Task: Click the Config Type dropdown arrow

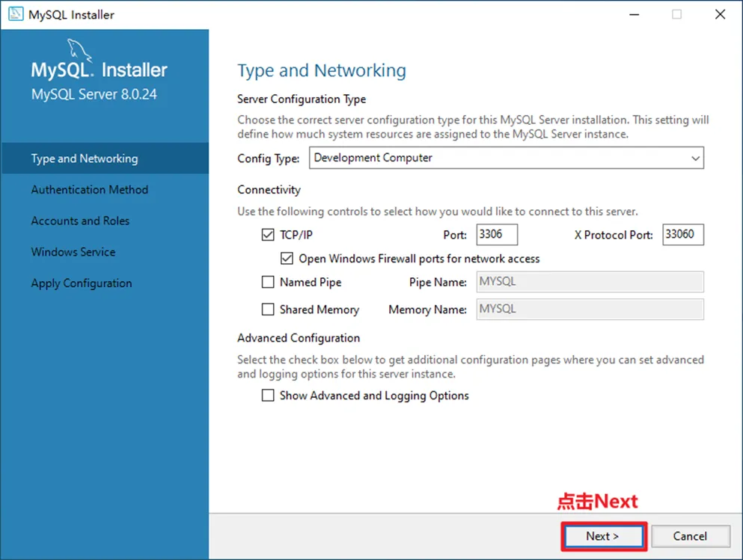Action: [x=695, y=159]
